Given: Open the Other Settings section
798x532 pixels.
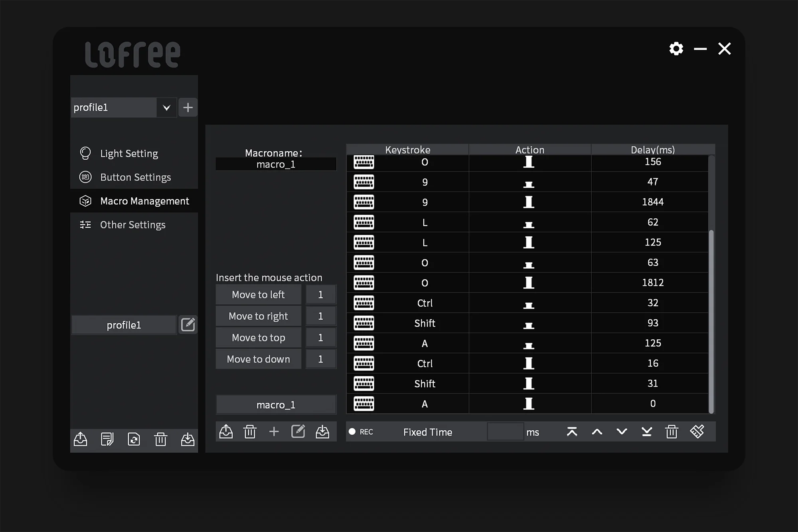Looking at the screenshot, I should pos(132,225).
